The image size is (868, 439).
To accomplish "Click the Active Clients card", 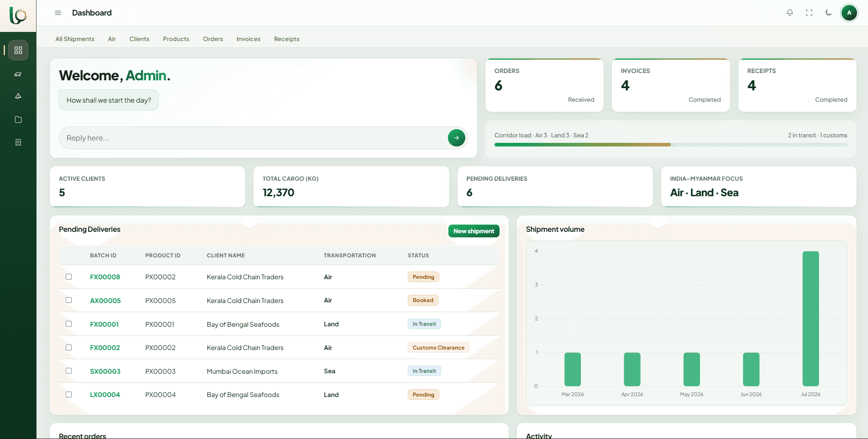I will (x=147, y=186).
